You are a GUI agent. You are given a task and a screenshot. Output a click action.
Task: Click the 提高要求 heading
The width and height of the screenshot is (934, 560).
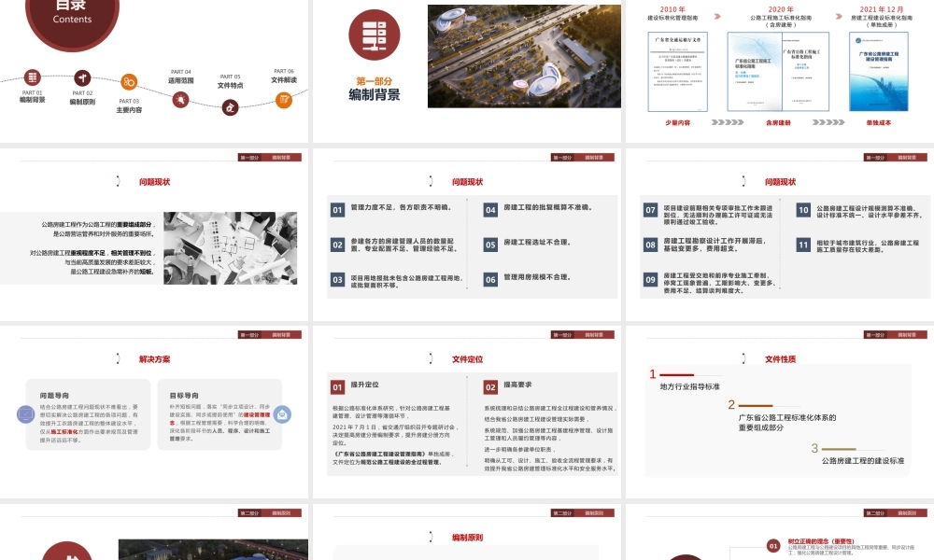point(517,385)
